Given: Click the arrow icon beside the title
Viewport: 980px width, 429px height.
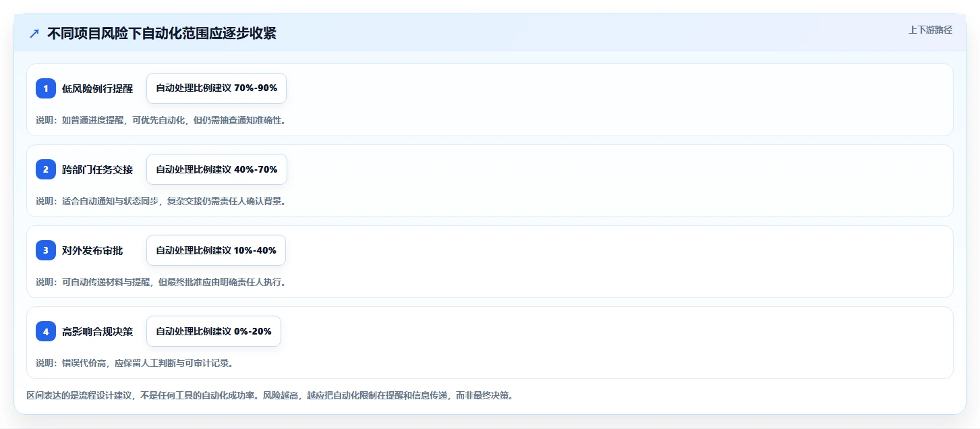Looking at the screenshot, I should point(34,33).
